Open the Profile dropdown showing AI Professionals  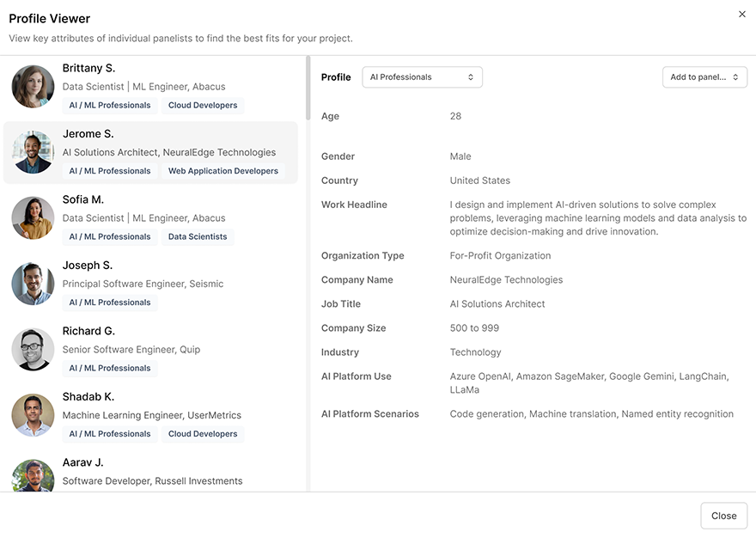[422, 76]
